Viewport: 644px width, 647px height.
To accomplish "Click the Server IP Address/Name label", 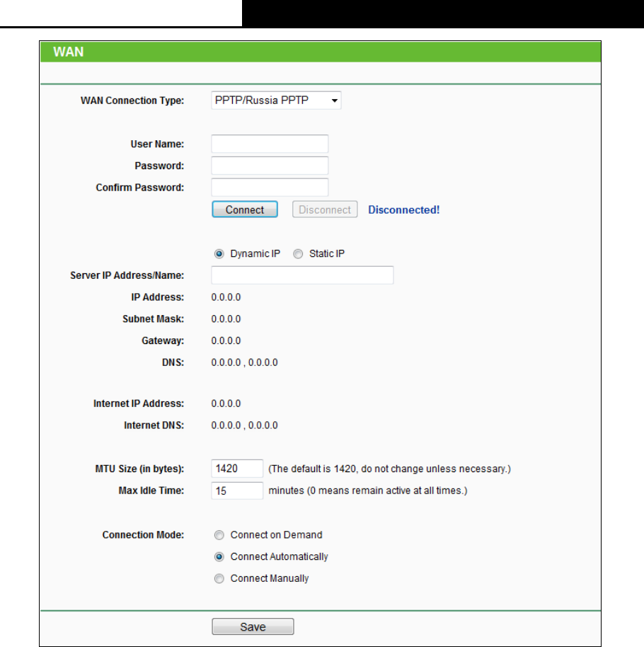I will pos(127,275).
